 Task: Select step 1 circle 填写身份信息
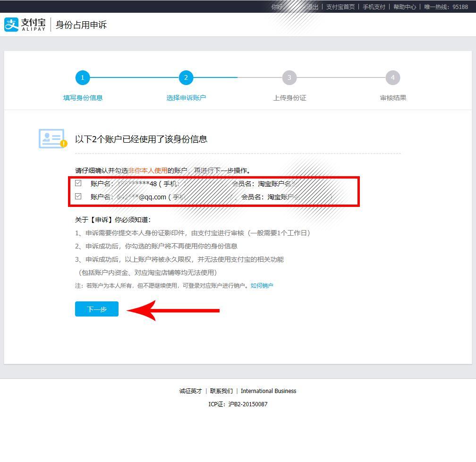[x=83, y=78]
